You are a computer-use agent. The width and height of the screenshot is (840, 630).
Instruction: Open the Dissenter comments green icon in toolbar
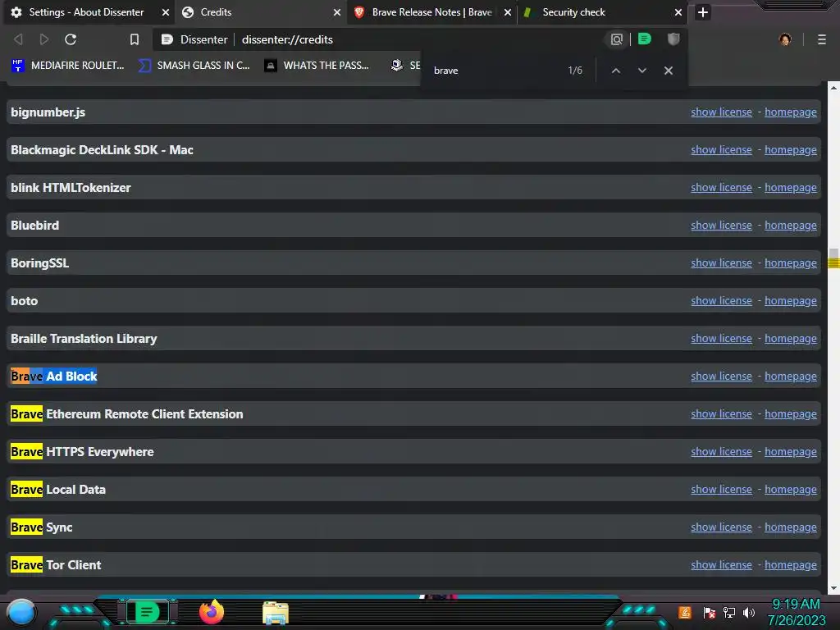coord(645,39)
